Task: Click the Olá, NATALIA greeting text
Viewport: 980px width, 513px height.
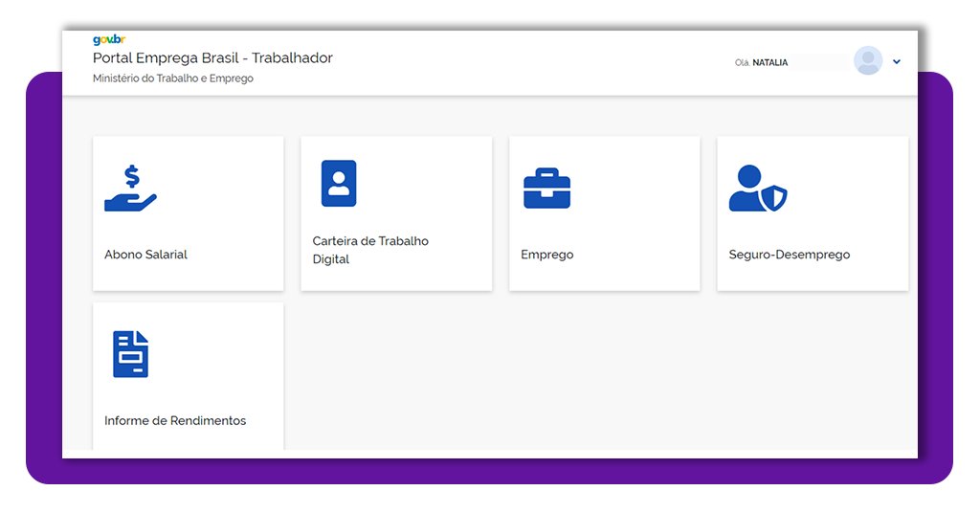Action: [x=761, y=62]
